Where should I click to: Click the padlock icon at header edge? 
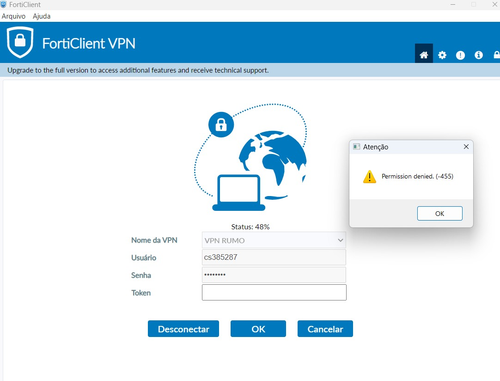497,55
